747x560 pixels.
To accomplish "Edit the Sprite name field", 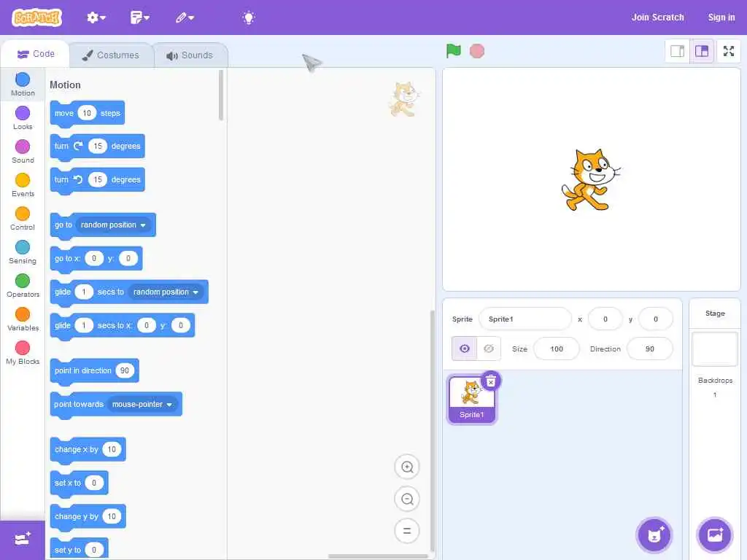I will tap(525, 319).
